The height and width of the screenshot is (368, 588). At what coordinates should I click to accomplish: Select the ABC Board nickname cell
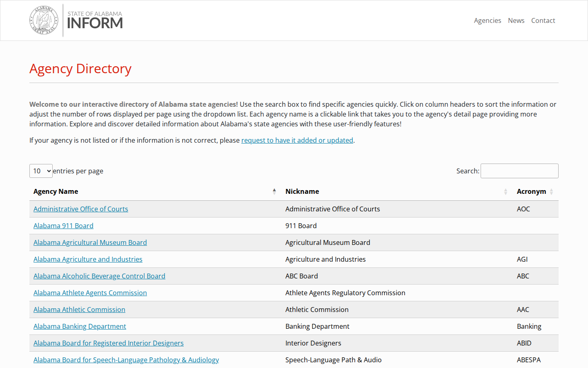pyautogui.click(x=397, y=276)
